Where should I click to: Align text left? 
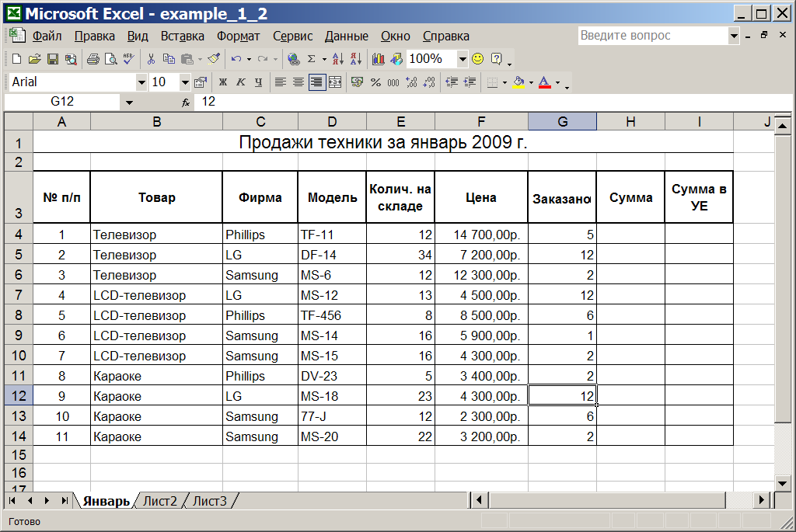click(x=280, y=82)
